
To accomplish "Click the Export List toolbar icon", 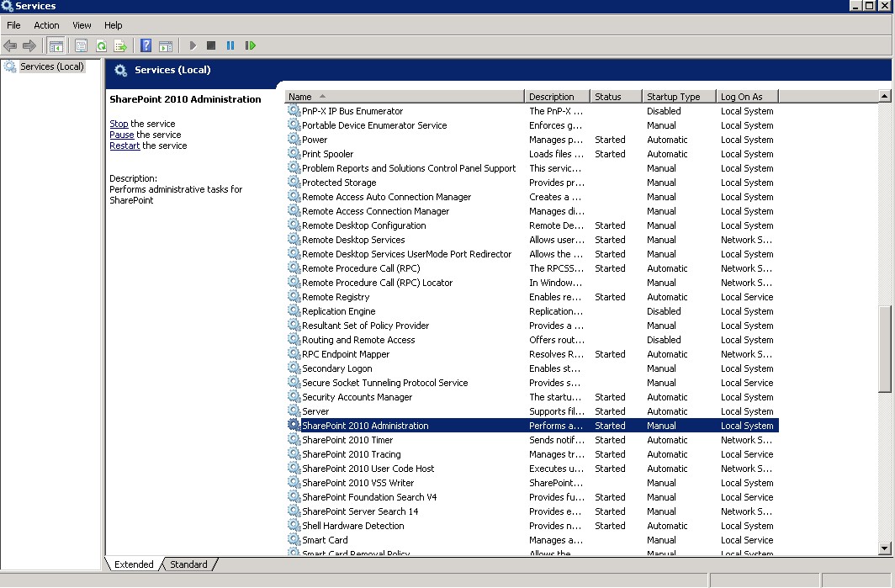I will (119, 45).
